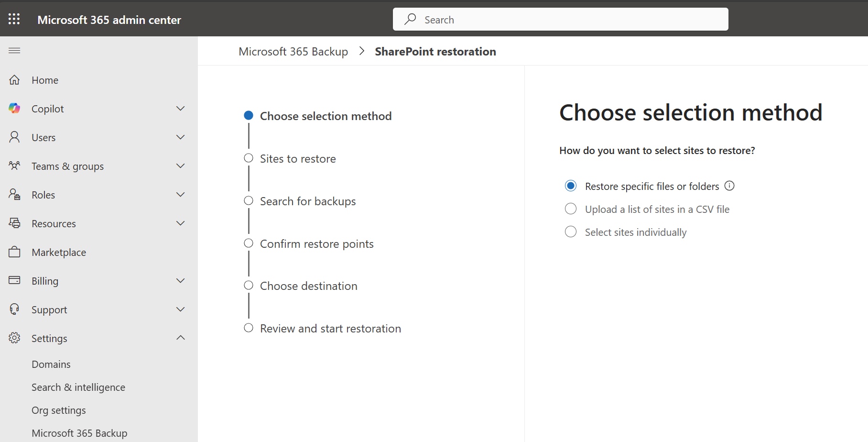Jump to the Choose destination wizard step
868x442 pixels.
(308, 286)
